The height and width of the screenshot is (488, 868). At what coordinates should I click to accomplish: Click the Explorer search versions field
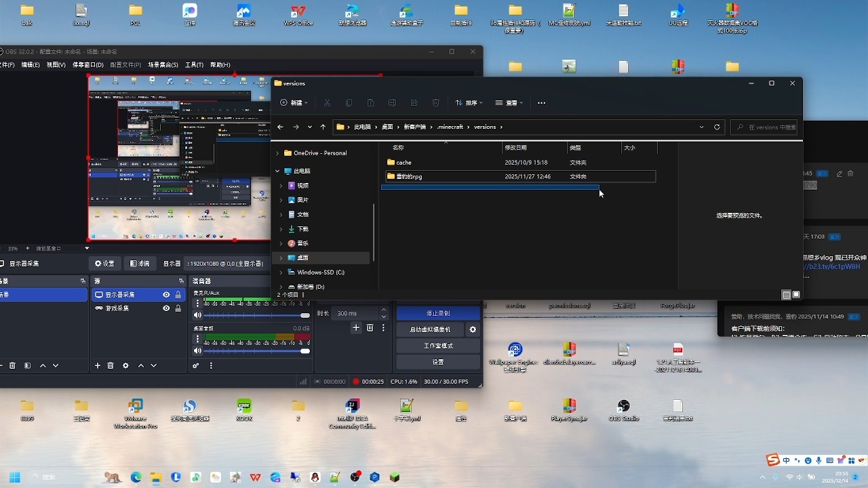point(765,127)
